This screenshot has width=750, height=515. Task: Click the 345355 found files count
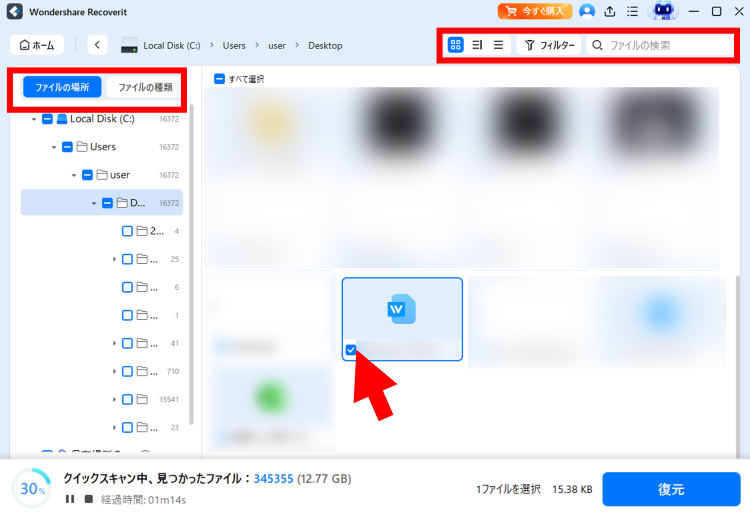coord(273,479)
